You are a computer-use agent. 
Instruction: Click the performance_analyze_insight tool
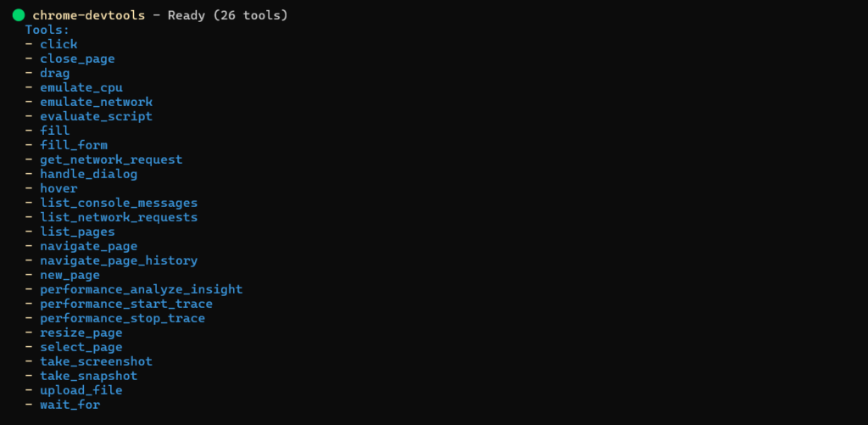tap(141, 289)
